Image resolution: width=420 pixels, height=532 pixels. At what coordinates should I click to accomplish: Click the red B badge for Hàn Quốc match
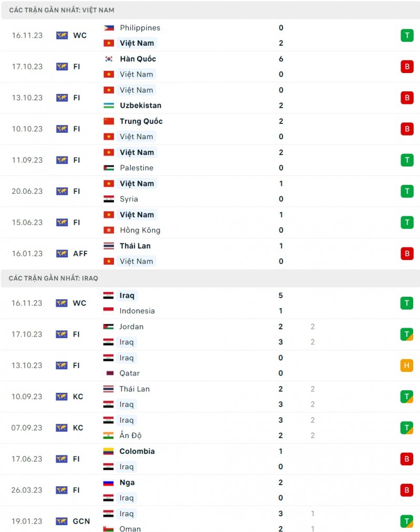(x=407, y=67)
